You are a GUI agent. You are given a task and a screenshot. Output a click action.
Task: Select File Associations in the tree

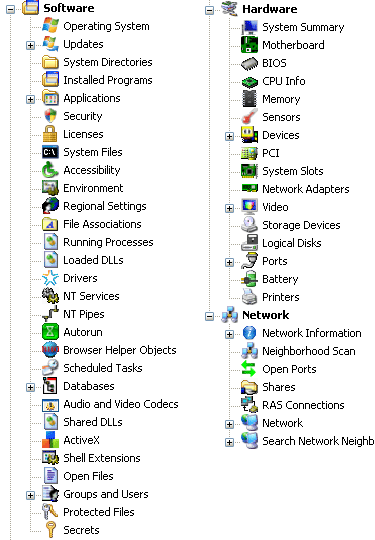(102, 224)
